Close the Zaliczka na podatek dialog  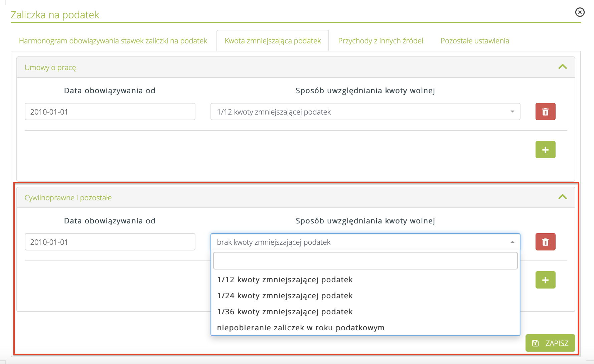click(580, 12)
